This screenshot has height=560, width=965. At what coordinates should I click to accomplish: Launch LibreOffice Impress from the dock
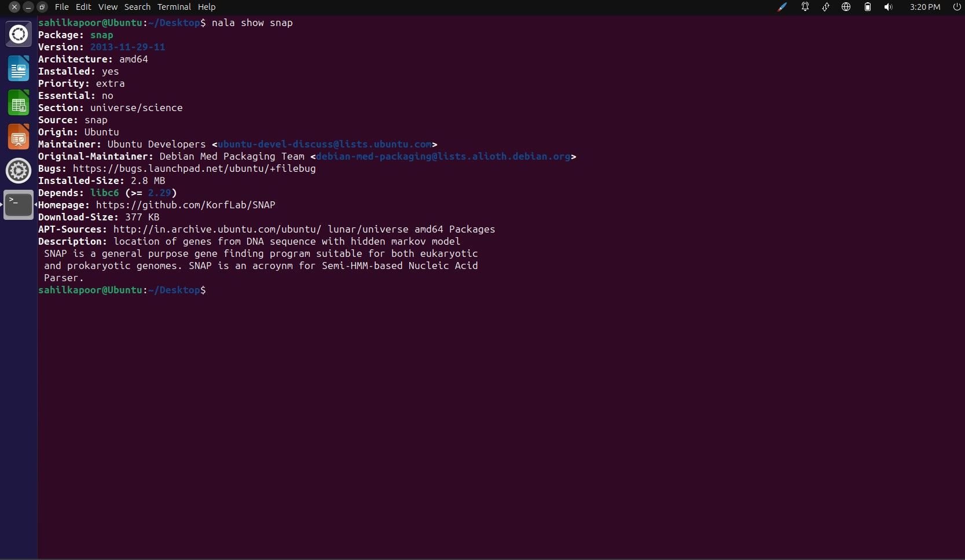coord(19,137)
